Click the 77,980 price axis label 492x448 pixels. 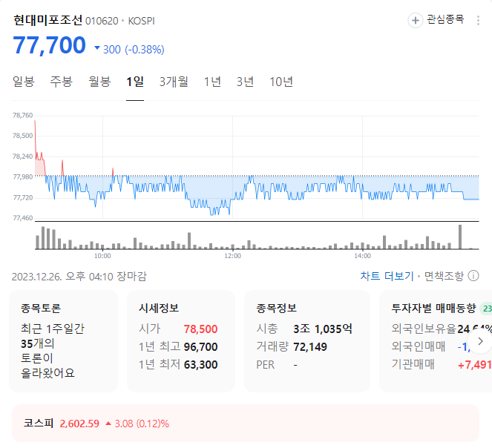22,177
